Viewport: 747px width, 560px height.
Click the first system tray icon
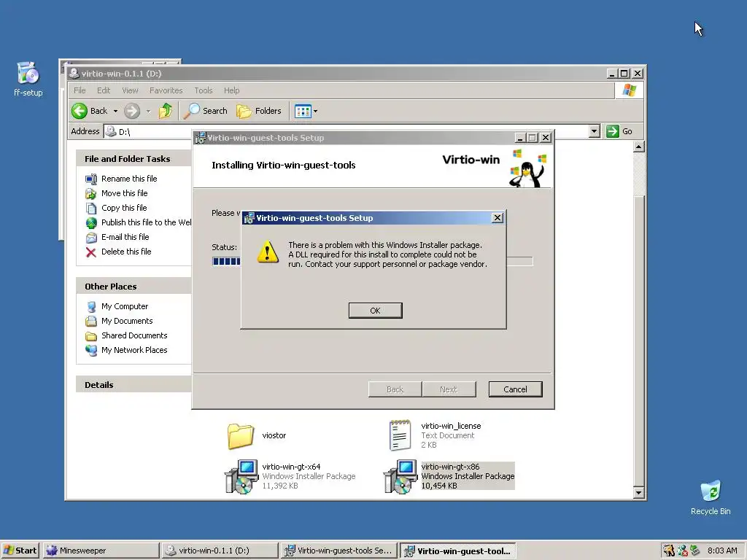pos(670,551)
